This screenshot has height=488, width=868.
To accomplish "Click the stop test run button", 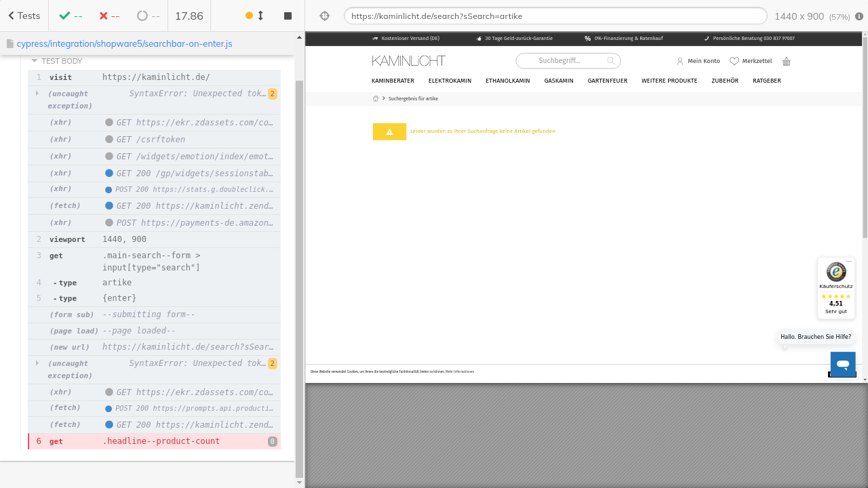I will tap(288, 16).
